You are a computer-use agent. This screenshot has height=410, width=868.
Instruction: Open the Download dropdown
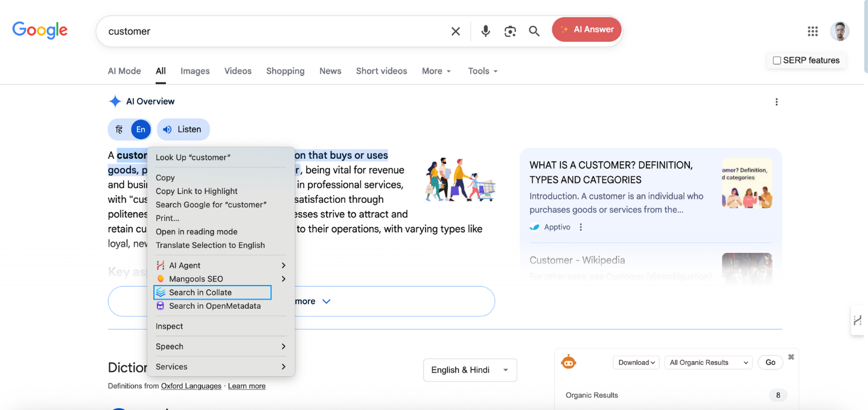point(636,362)
